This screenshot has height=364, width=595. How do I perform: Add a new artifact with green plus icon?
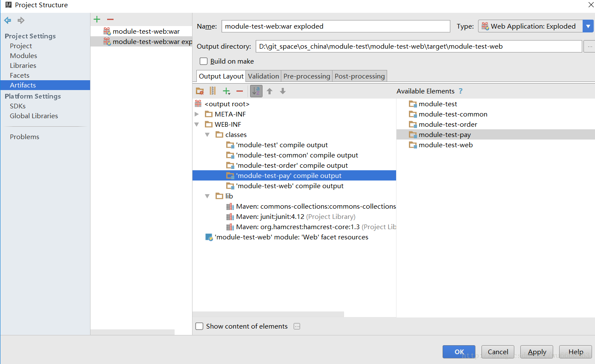pyautogui.click(x=97, y=19)
